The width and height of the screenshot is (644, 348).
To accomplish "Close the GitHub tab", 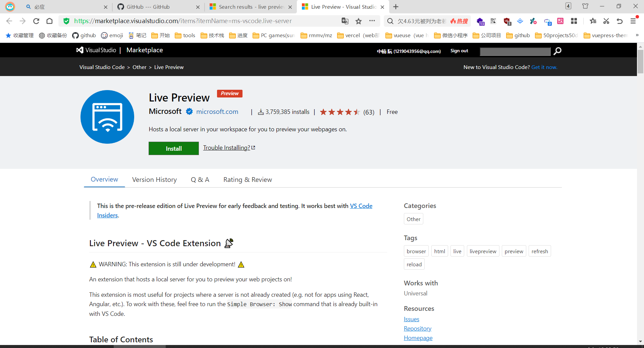I will (198, 7).
